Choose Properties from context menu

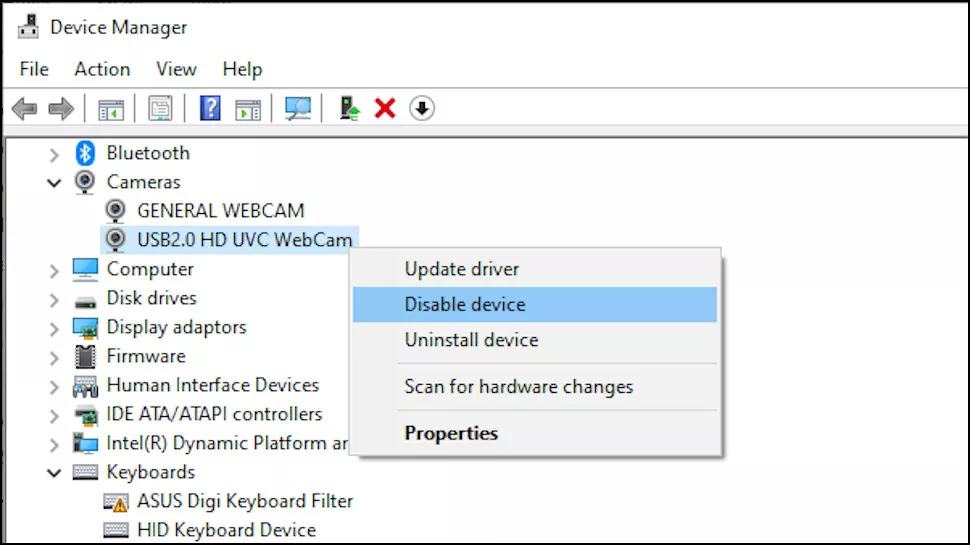(x=534, y=433)
